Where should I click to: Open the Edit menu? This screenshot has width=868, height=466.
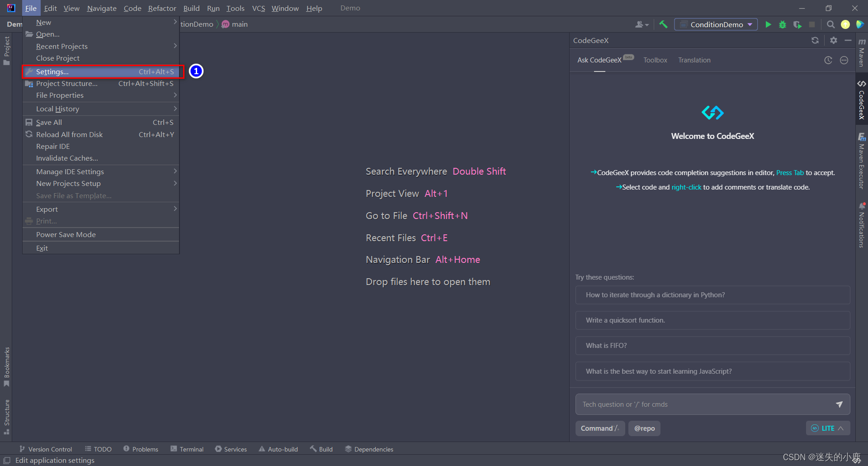[x=50, y=8]
